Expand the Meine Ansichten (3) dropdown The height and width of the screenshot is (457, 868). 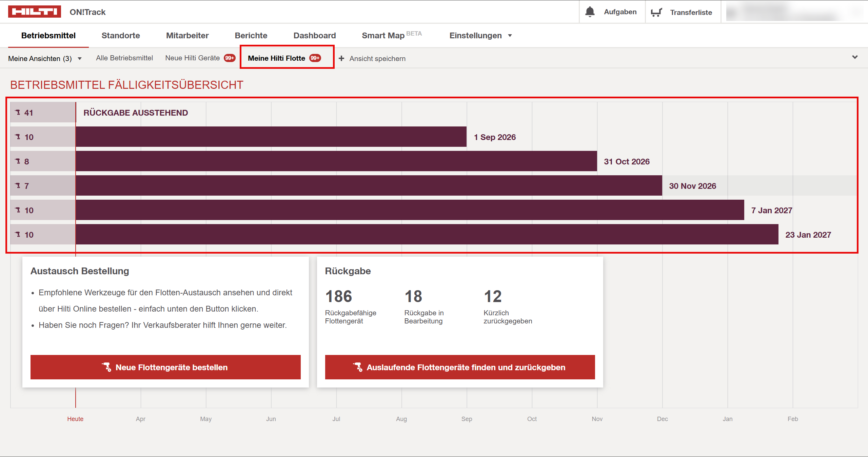click(45, 58)
